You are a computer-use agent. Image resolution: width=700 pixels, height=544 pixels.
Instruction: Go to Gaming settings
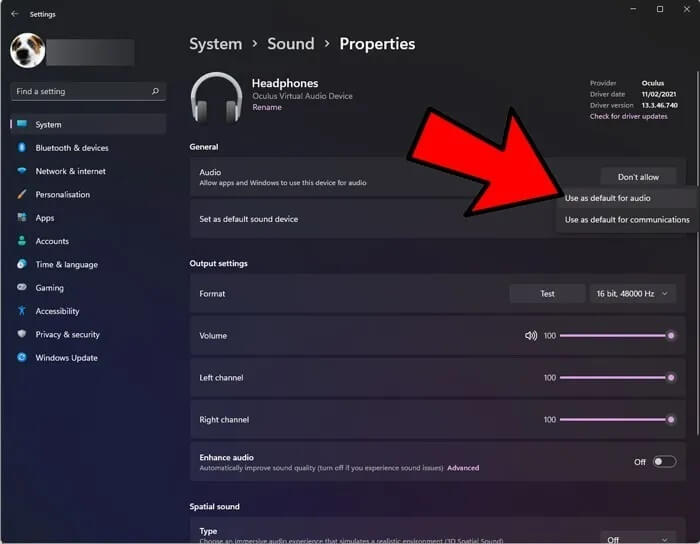(x=88, y=288)
